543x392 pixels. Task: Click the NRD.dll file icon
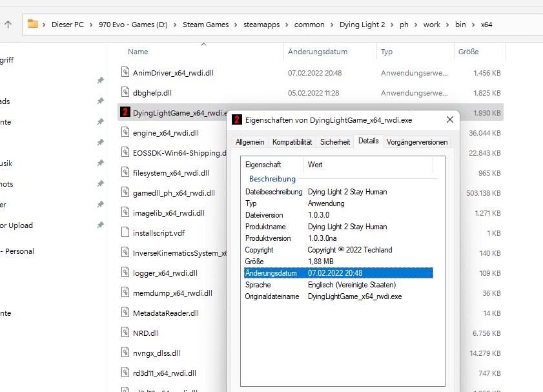125,333
